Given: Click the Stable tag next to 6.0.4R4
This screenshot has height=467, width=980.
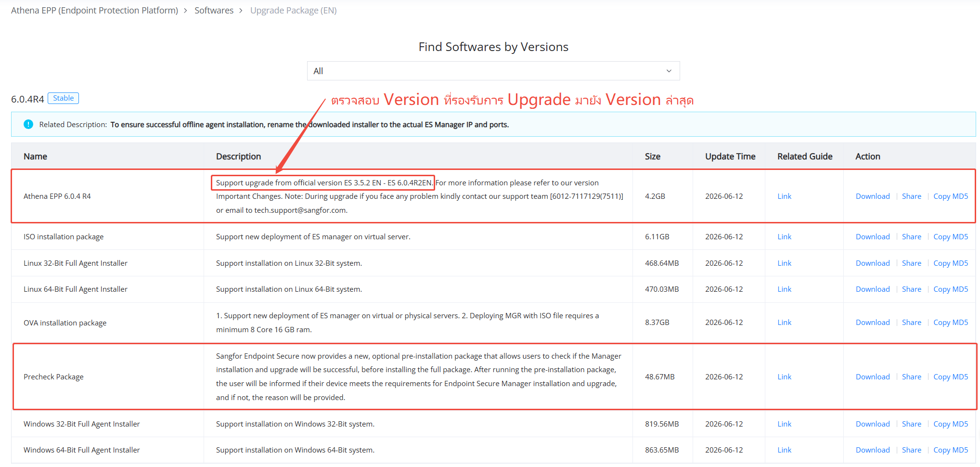Looking at the screenshot, I should coord(64,98).
